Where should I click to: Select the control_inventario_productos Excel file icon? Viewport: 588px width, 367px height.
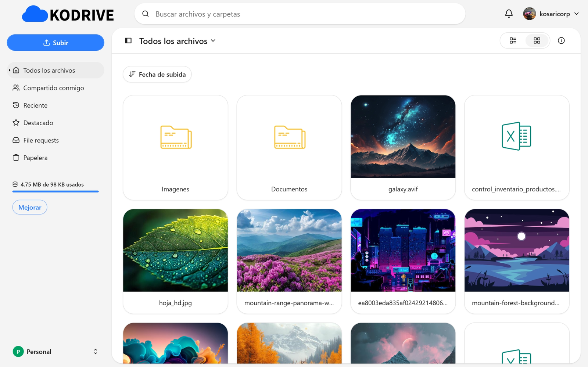[x=517, y=136]
